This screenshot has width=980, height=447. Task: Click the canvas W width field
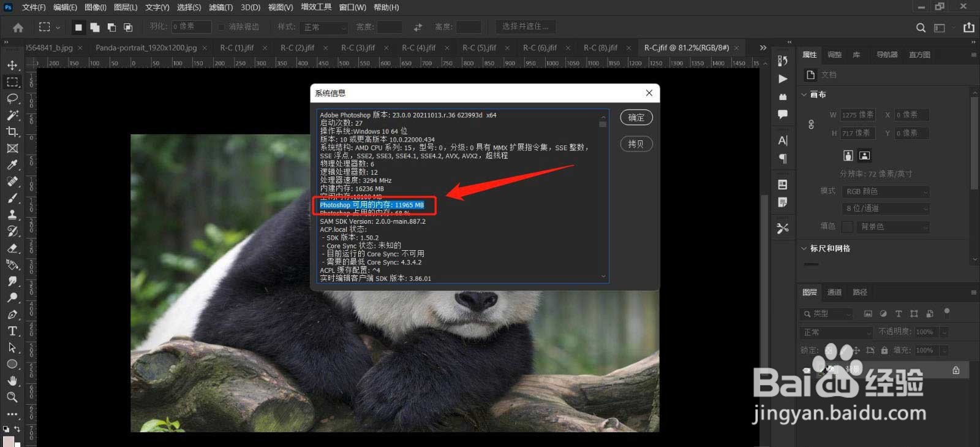pos(858,115)
